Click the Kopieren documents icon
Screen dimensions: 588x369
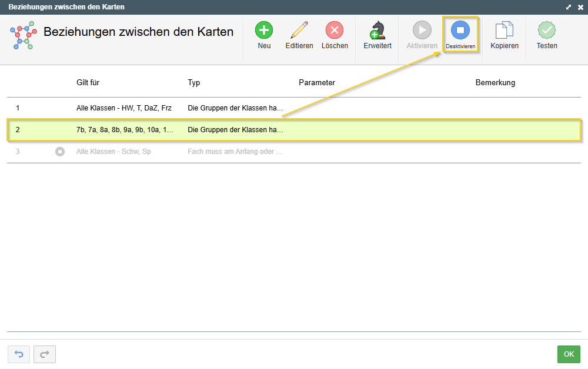point(505,31)
